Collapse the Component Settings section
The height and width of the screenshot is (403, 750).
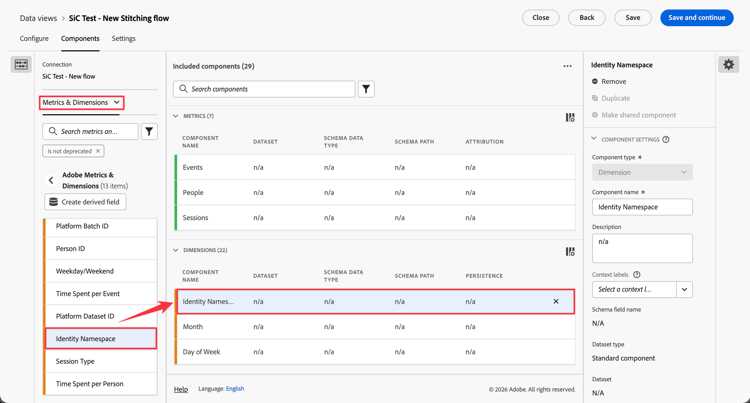(x=594, y=139)
